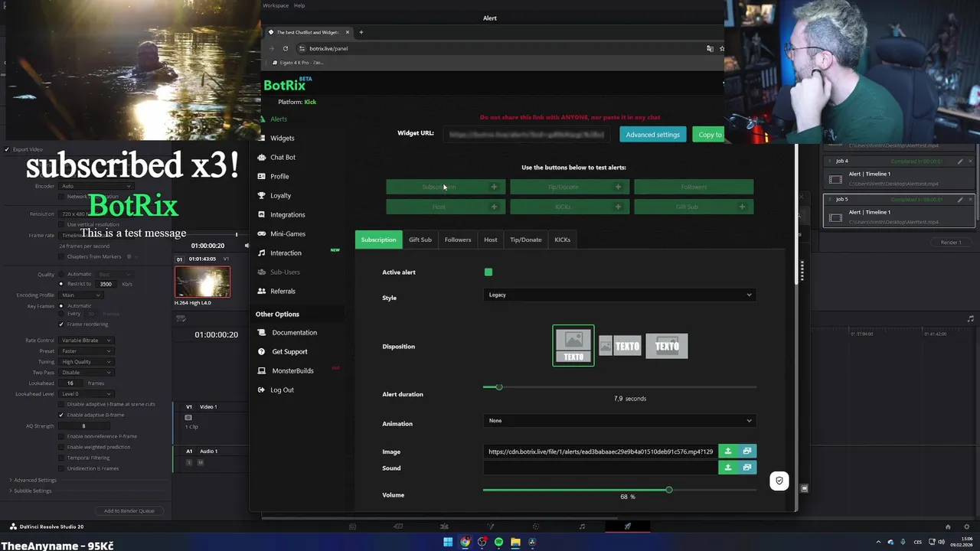The height and width of the screenshot is (551, 980).
Task: Enable Temporal Filtering checkbox
Action: (61, 458)
